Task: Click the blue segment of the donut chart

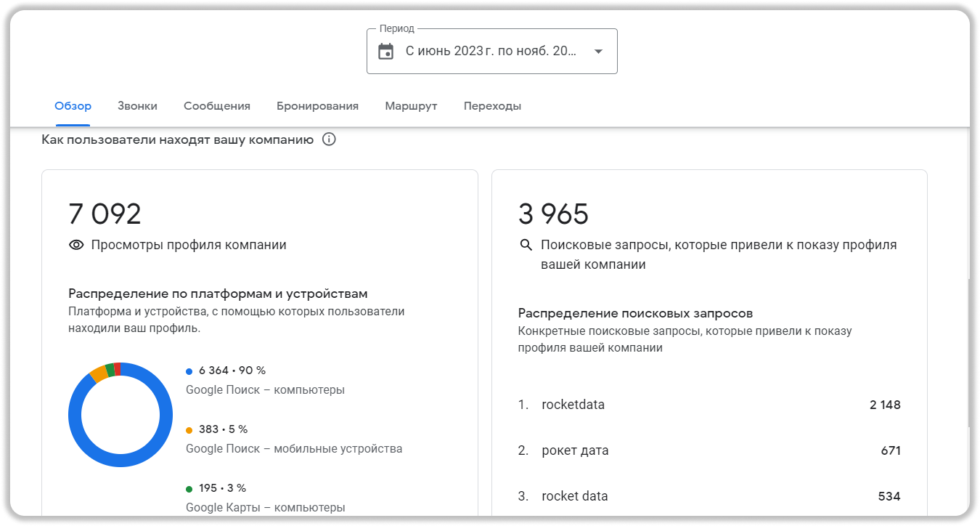Action: [x=121, y=461]
